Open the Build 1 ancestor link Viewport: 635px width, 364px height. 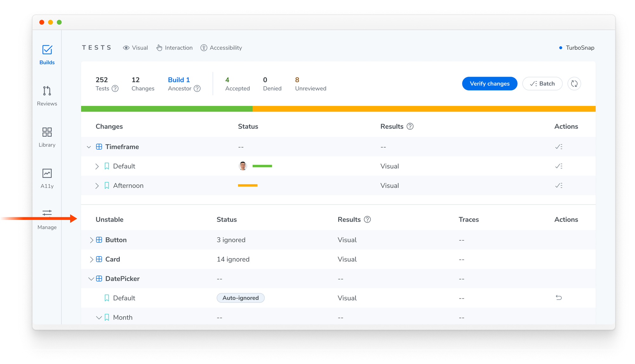pyautogui.click(x=179, y=80)
